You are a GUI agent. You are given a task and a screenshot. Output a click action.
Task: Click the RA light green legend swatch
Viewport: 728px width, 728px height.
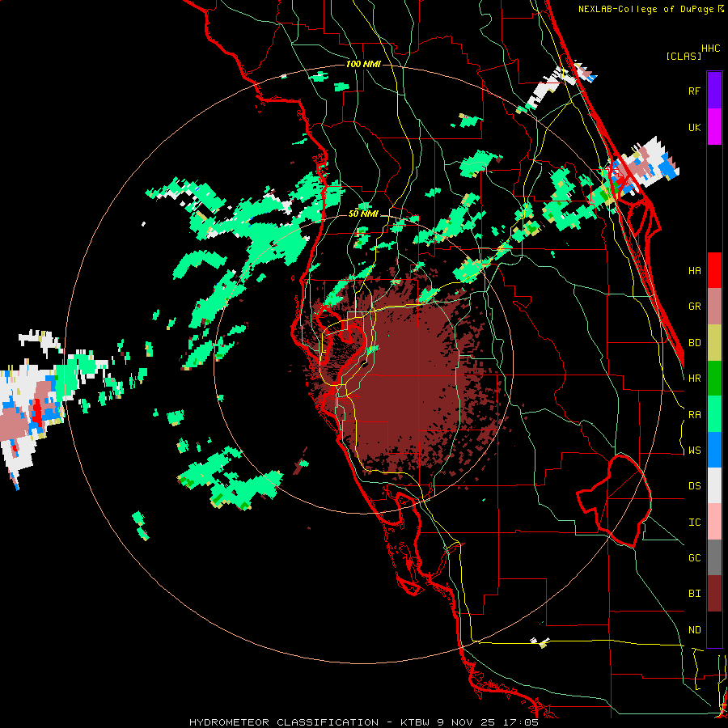[714, 414]
